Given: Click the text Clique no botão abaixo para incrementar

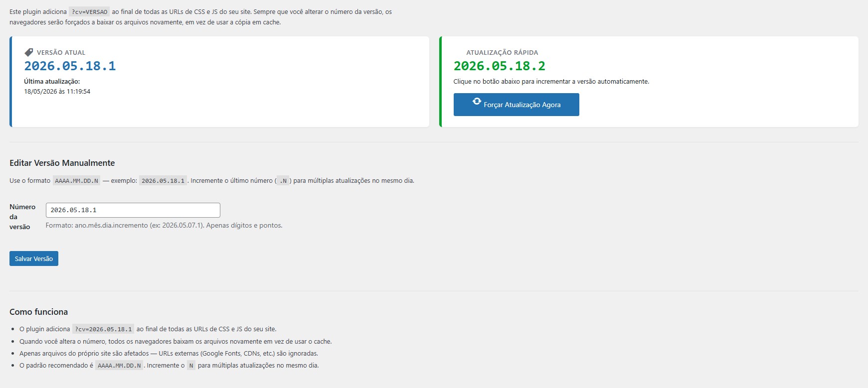Looking at the screenshot, I should [x=551, y=82].
